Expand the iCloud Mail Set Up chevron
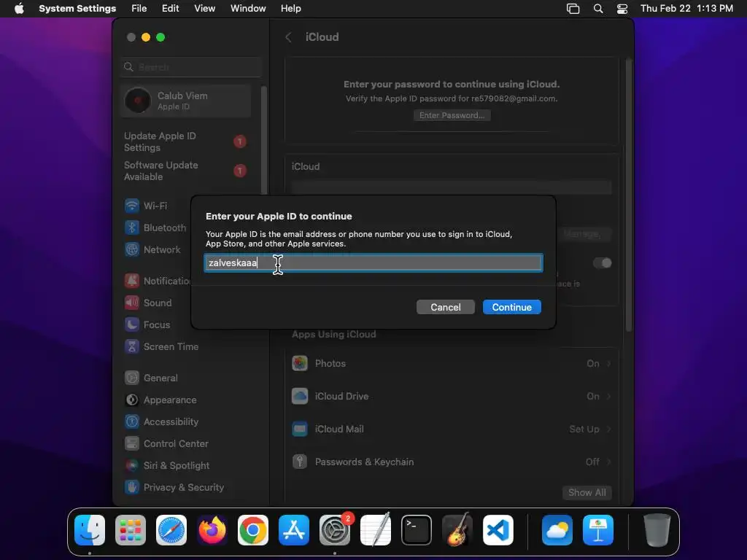This screenshot has height=560, width=747. (609, 429)
